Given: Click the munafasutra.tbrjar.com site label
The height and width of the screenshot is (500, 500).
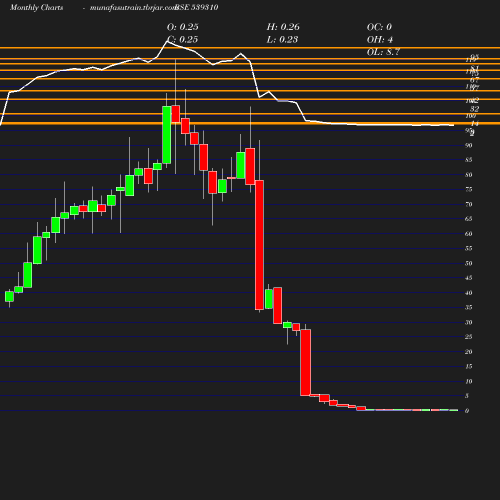Looking at the screenshot, I should (x=133, y=7).
